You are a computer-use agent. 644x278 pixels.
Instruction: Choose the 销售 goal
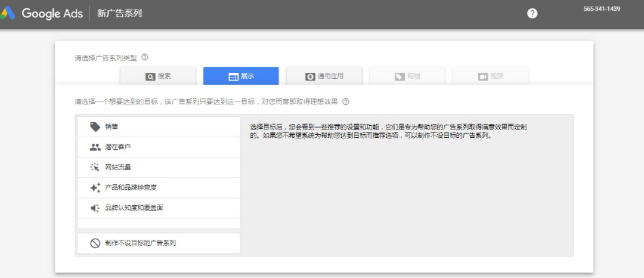pyautogui.click(x=159, y=127)
